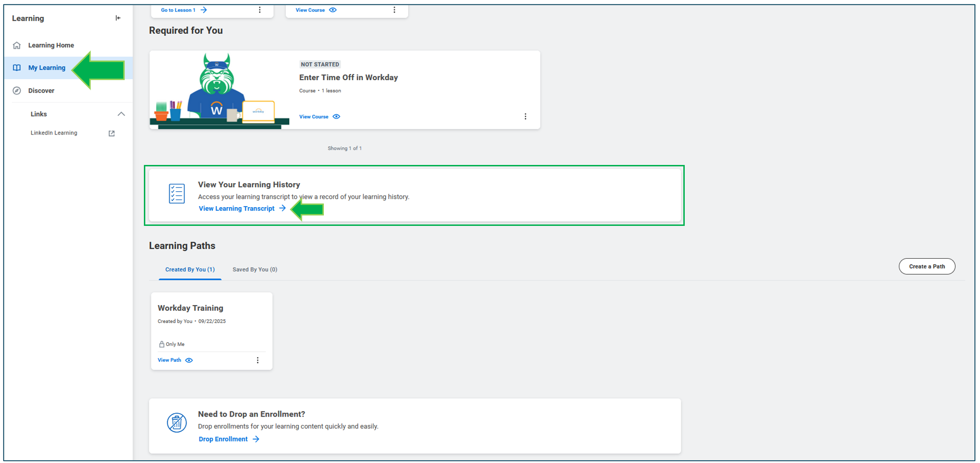The width and height of the screenshot is (980, 463).
Task: Open the Discover section
Action: 41,91
